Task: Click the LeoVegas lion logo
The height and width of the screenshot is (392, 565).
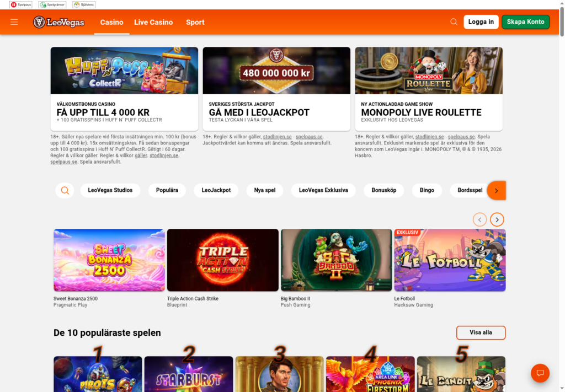Action: 58,22
